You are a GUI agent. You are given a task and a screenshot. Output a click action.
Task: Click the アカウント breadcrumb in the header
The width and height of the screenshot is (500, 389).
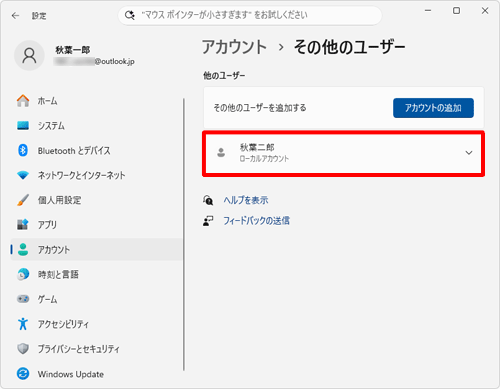(234, 47)
